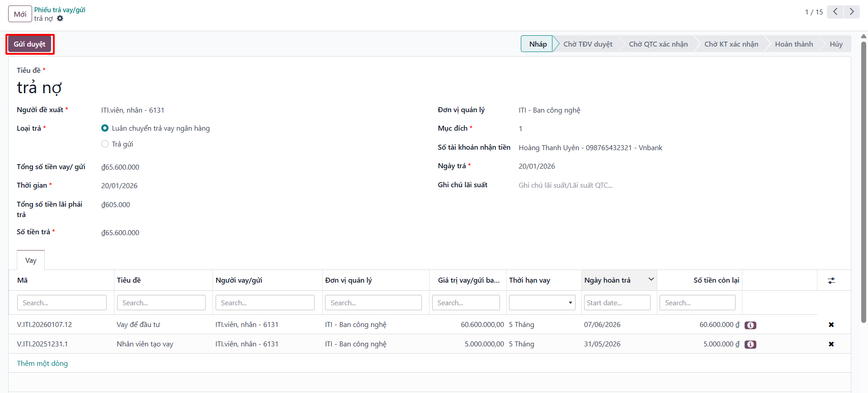Open the Phiếu trả vay/gửi breadcrumb link
Screen dimensions: 868x393
pyautogui.click(x=60, y=10)
